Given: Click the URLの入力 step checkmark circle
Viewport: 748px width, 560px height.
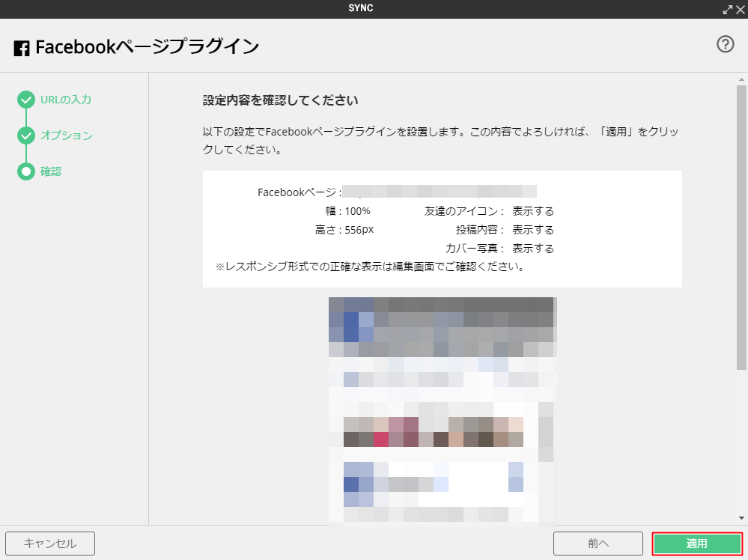Looking at the screenshot, I should tap(26, 100).
